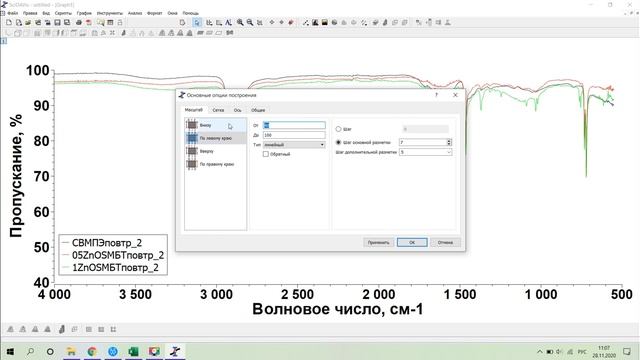Click the table icon in top toolbar

[x=110, y=22]
